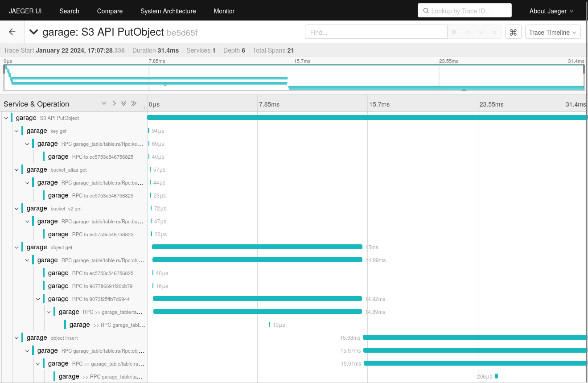The height and width of the screenshot is (383, 588).
Task: Collapse one level using single down chevron
Action: [x=104, y=103]
